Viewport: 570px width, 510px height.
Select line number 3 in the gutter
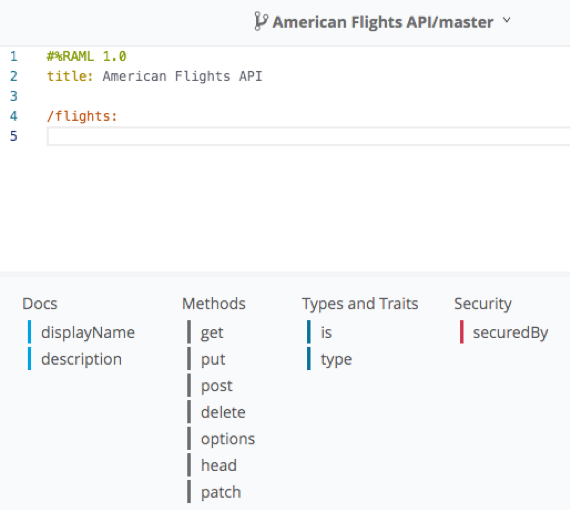14,96
